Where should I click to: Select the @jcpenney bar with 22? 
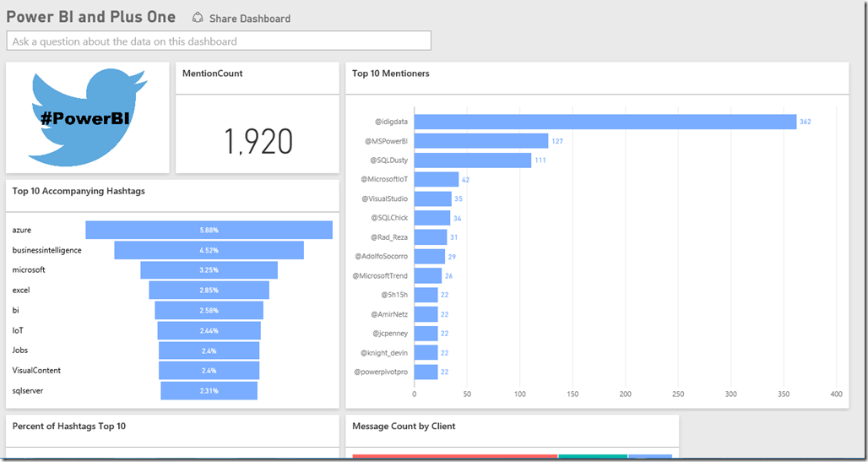click(x=426, y=334)
